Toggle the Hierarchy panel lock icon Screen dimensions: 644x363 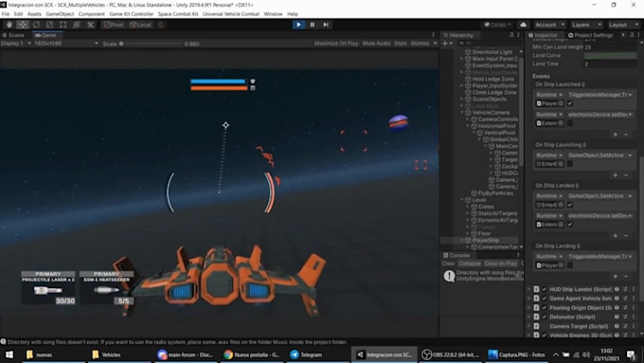click(511, 35)
